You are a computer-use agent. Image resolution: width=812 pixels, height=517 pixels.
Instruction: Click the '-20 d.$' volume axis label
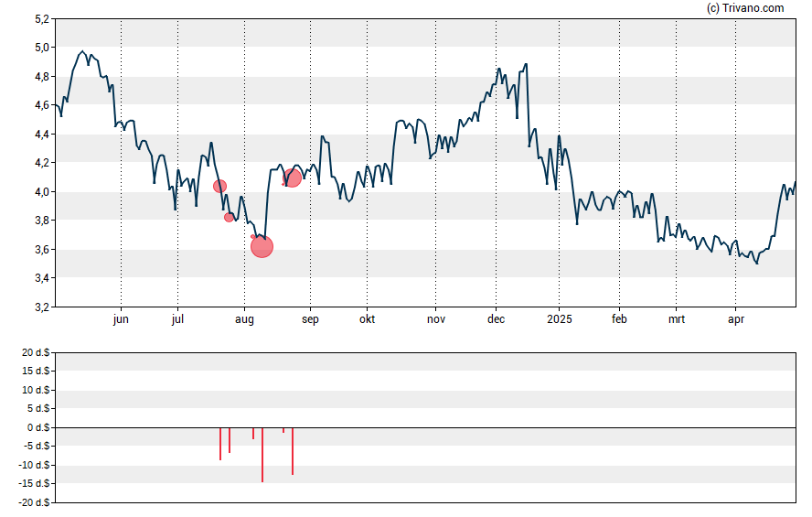(x=34, y=502)
